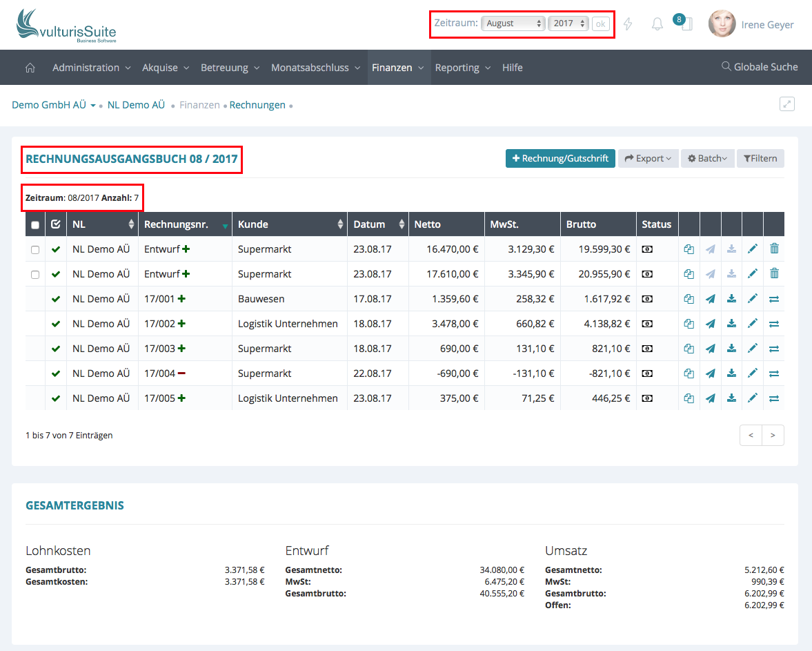Expand the Export dropdown button
This screenshot has width=812, height=651.
click(648, 159)
